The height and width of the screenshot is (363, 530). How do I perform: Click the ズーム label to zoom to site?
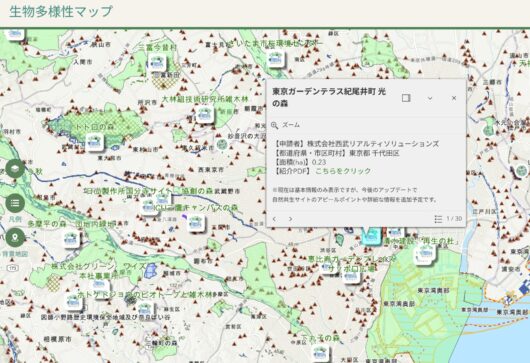click(291, 125)
